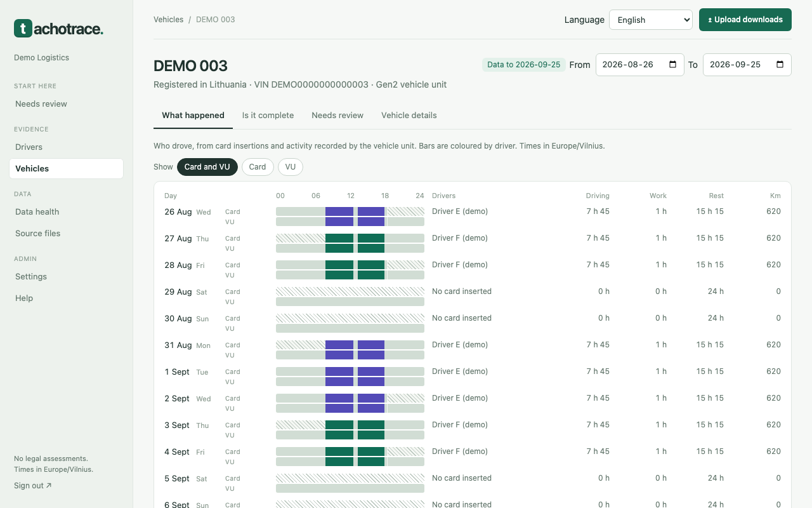Image resolution: width=812 pixels, height=508 pixels.
Task: Click the 620 km value on 2 Sept row
Action: 773,398
